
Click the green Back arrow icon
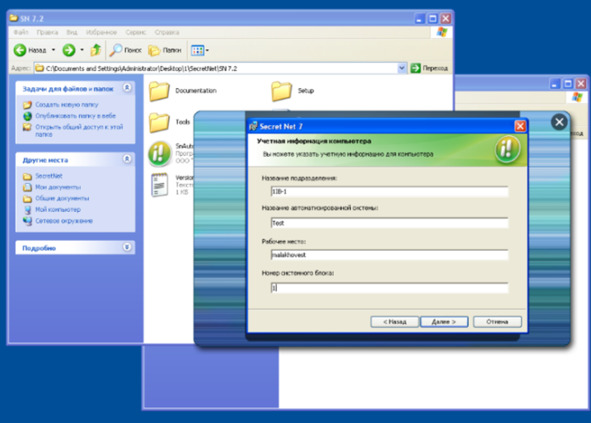(x=20, y=50)
